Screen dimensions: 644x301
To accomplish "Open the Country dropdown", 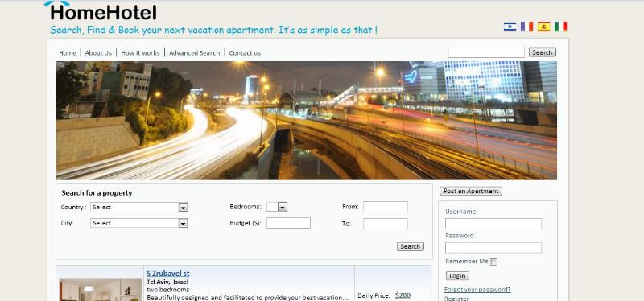I will pyautogui.click(x=139, y=208).
